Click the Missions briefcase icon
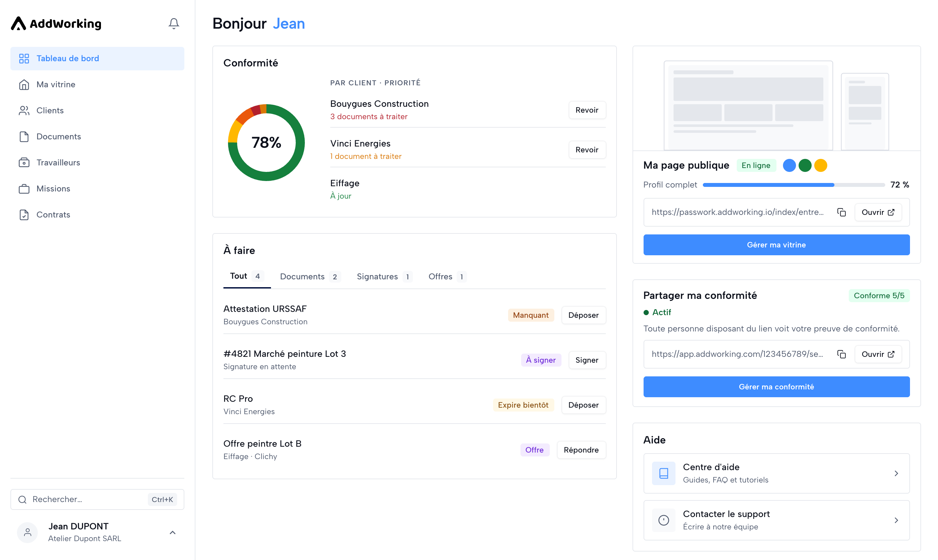The image size is (938, 560). (24, 189)
